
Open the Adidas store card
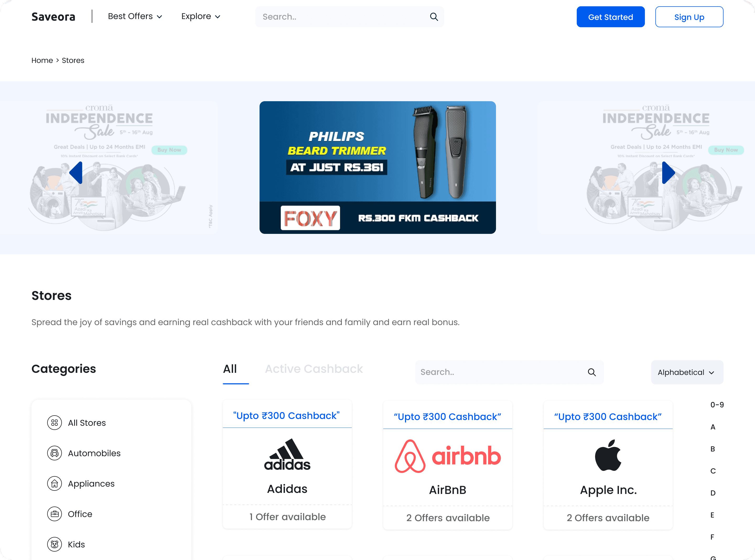[x=287, y=464]
